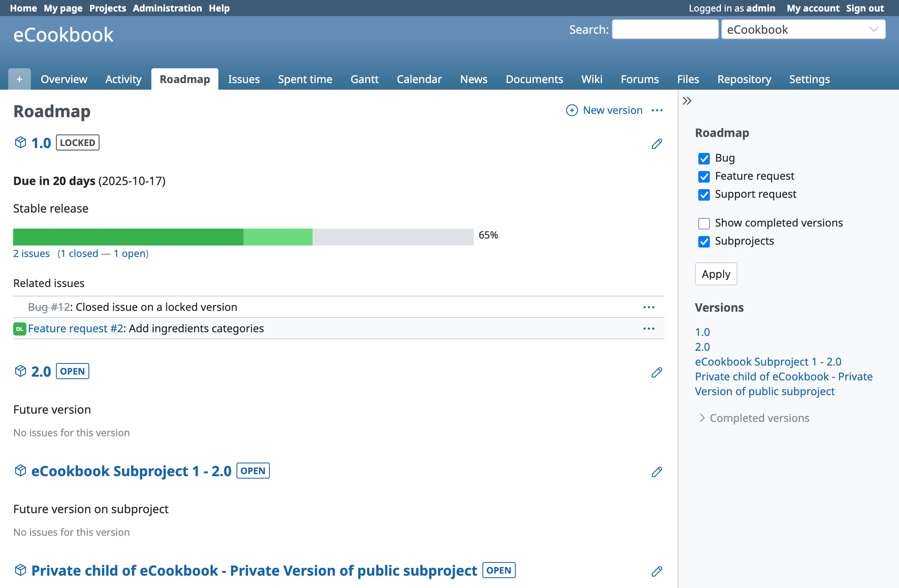Collapse the sidebar with the double chevron
Viewport: 899px width, 588px height.
click(687, 101)
